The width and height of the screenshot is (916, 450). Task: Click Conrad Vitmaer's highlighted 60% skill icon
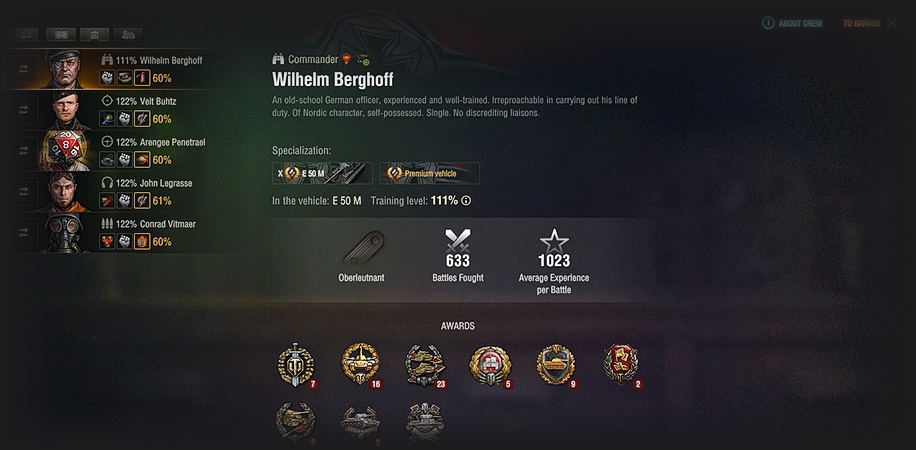[142, 241]
